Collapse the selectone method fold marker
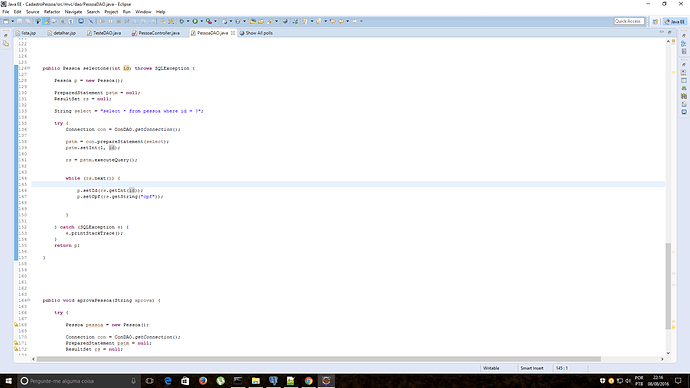The height and width of the screenshot is (388, 690). coord(29,68)
